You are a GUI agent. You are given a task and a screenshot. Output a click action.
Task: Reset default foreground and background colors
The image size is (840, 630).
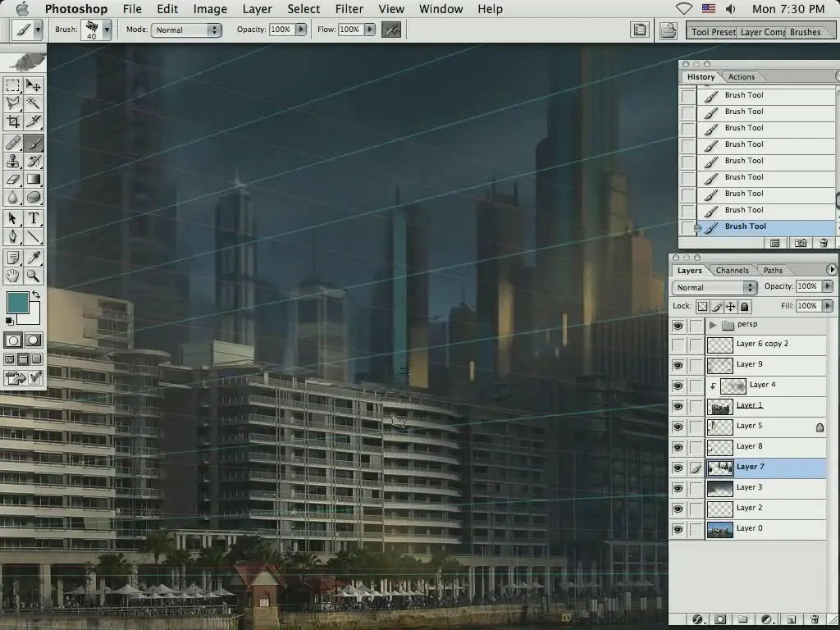(x=9, y=321)
